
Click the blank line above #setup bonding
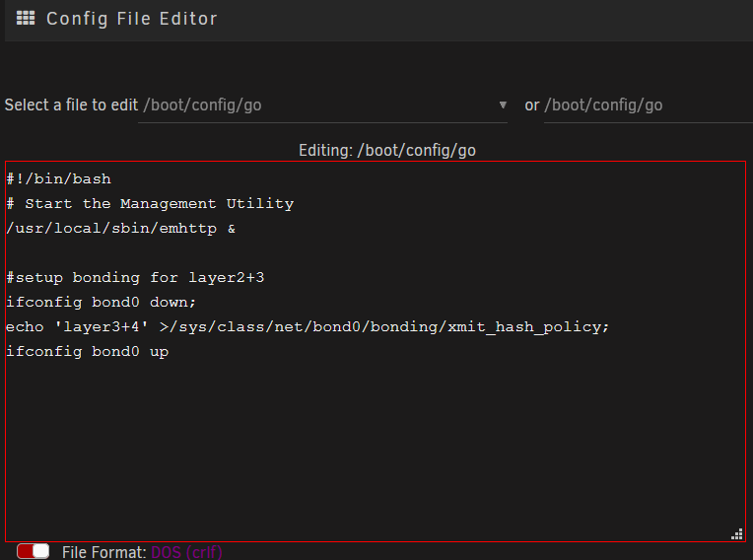[x=375, y=253]
